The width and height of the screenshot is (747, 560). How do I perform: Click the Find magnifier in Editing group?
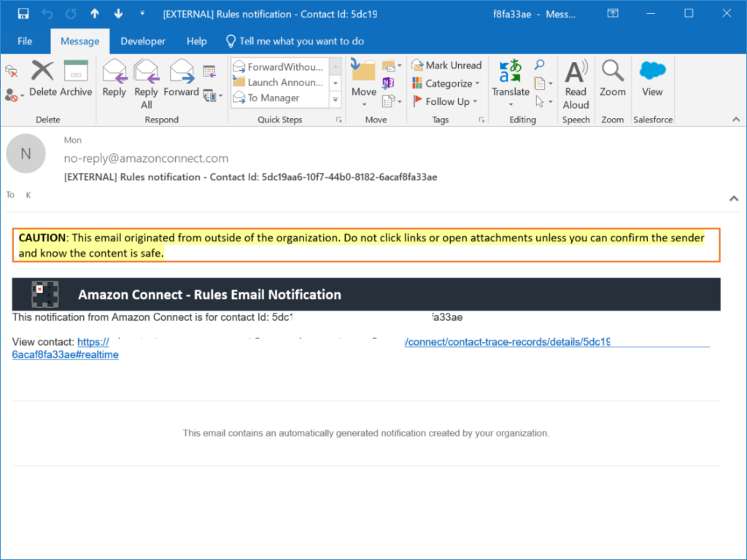(x=539, y=64)
